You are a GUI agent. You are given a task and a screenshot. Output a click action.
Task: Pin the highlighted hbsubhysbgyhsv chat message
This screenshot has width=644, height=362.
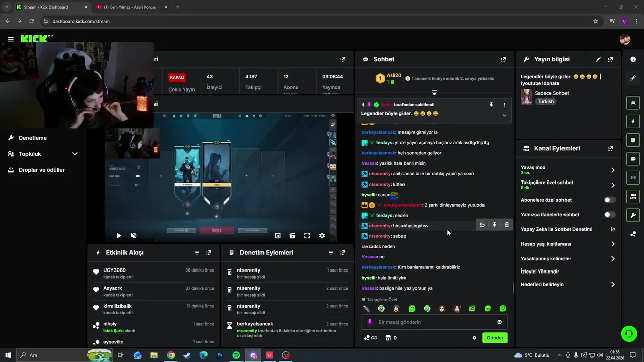tap(494, 225)
